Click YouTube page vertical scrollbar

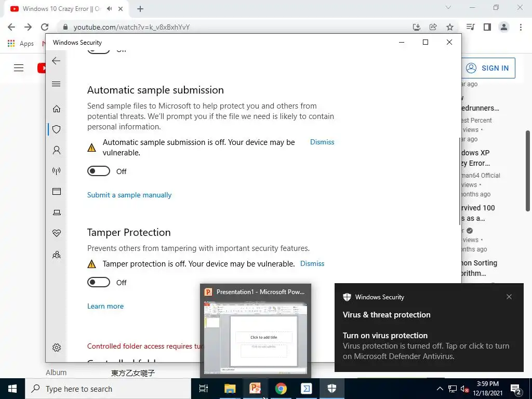[528, 170]
